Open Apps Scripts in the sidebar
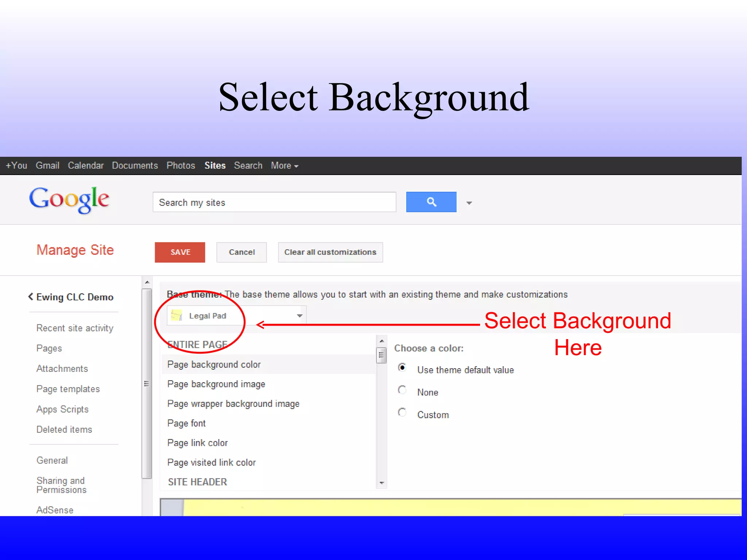Viewport: 747px width, 560px height. click(63, 409)
